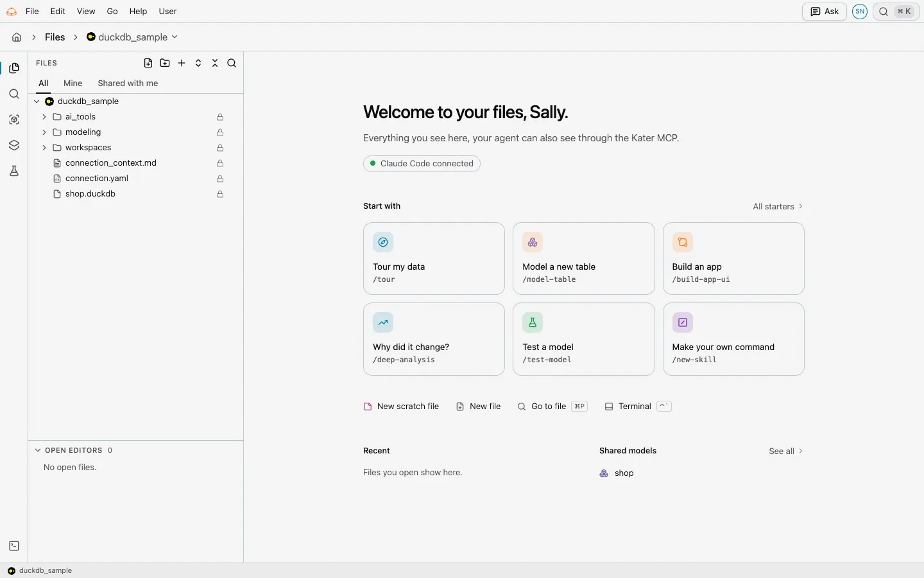
Task: Expand the ai_tools folder
Action: click(44, 117)
